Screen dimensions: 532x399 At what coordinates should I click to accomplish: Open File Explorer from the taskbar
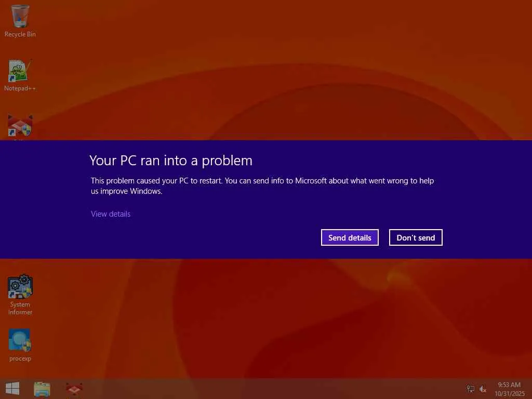[x=42, y=389]
